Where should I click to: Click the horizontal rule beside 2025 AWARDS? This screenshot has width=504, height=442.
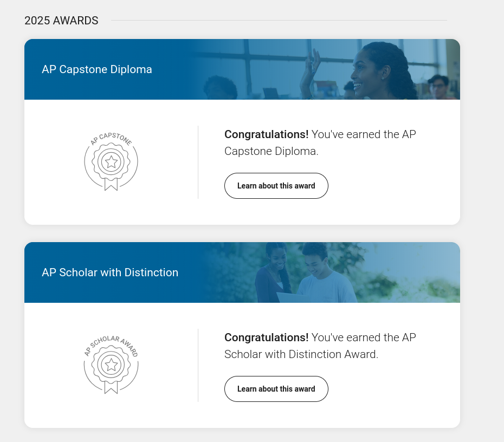click(279, 20)
